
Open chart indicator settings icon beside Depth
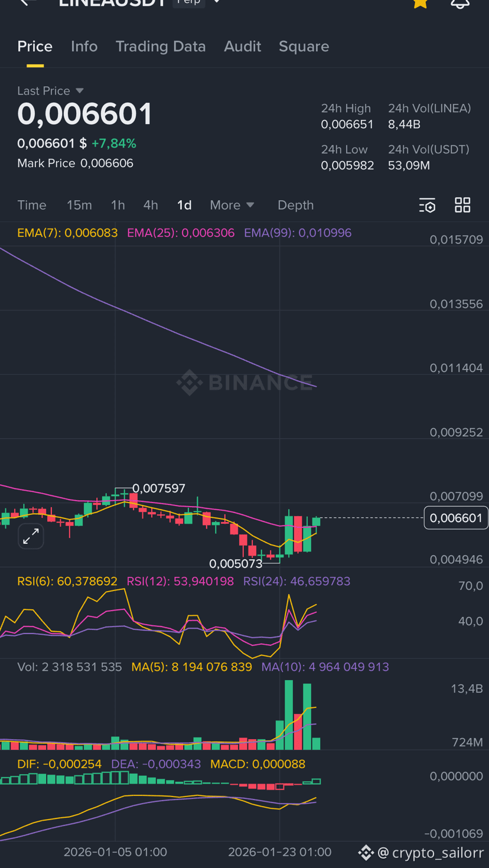427,205
